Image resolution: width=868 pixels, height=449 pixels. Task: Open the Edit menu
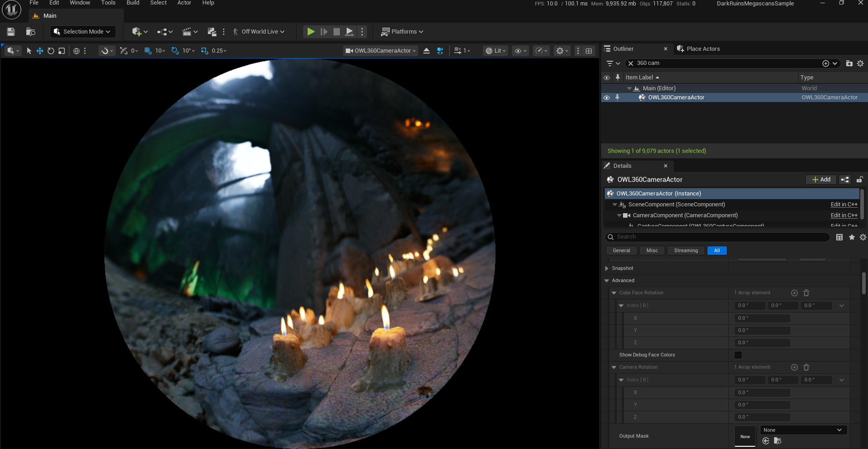[x=54, y=3]
